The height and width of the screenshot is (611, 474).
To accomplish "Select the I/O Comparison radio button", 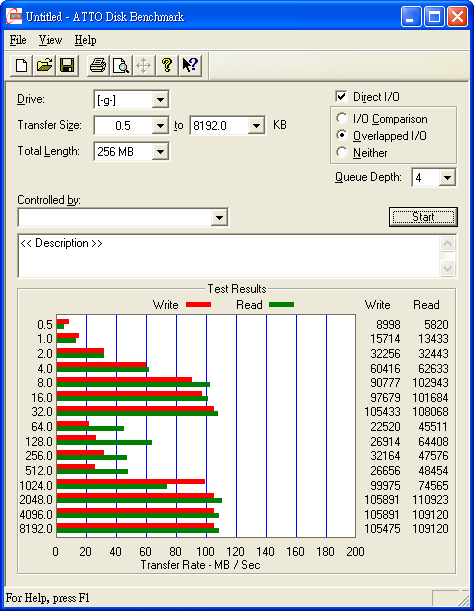I will pos(341,118).
